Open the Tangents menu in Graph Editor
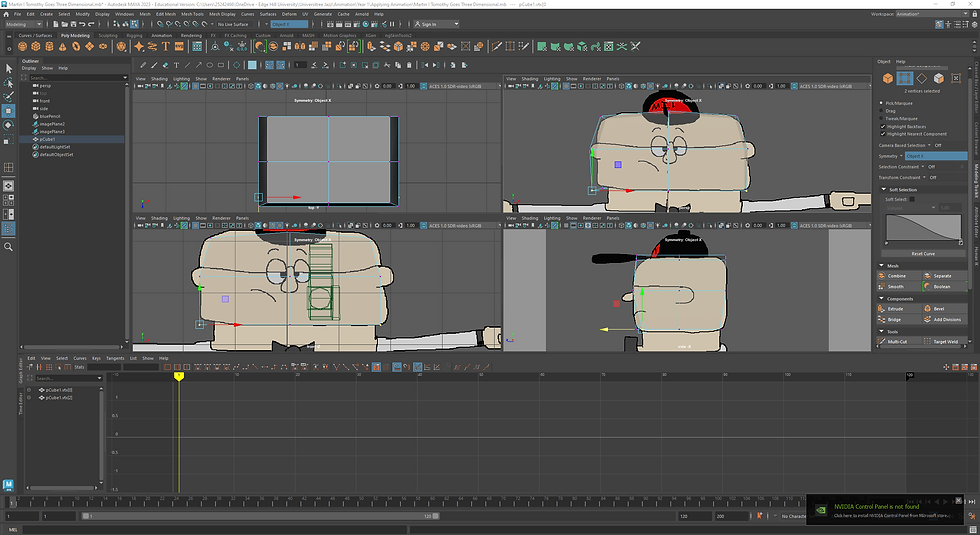980x535 pixels. (x=115, y=358)
